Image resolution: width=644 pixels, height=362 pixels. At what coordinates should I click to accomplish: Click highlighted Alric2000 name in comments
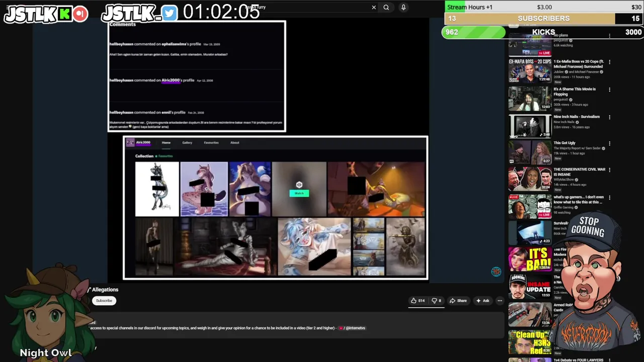(x=171, y=80)
